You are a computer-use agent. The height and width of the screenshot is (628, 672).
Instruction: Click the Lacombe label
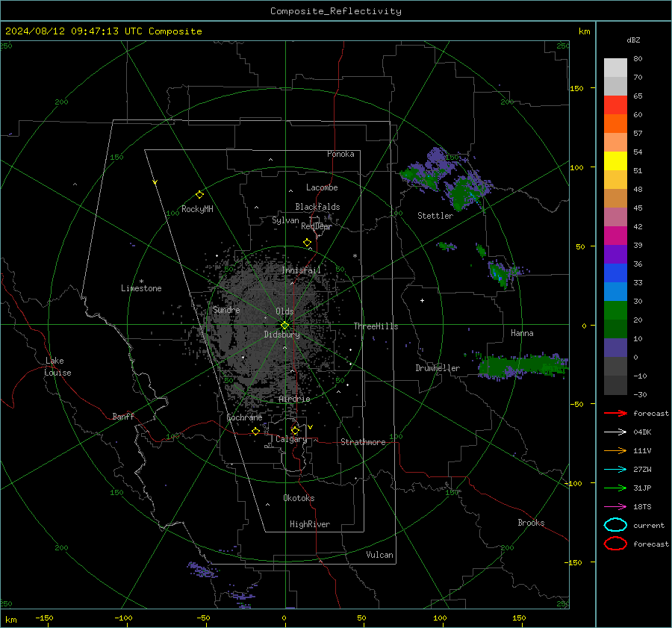coord(322,187)
